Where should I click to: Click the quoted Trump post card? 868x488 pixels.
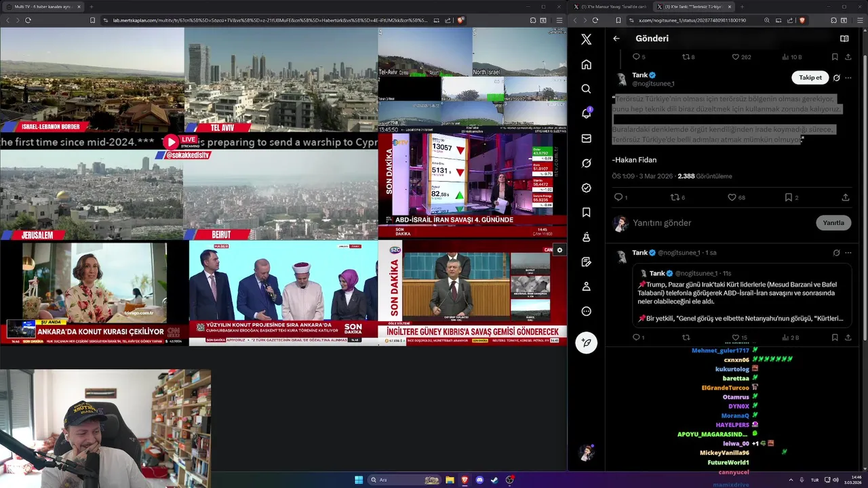[743, 296]
